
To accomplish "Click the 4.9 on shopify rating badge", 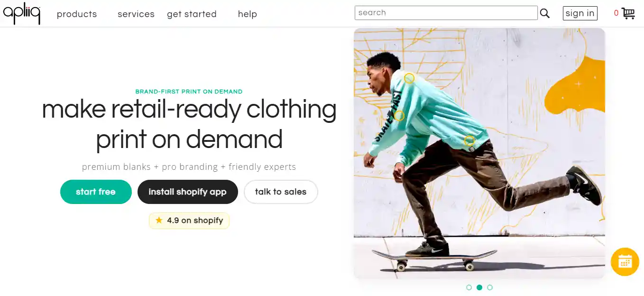I will point(189,220).
